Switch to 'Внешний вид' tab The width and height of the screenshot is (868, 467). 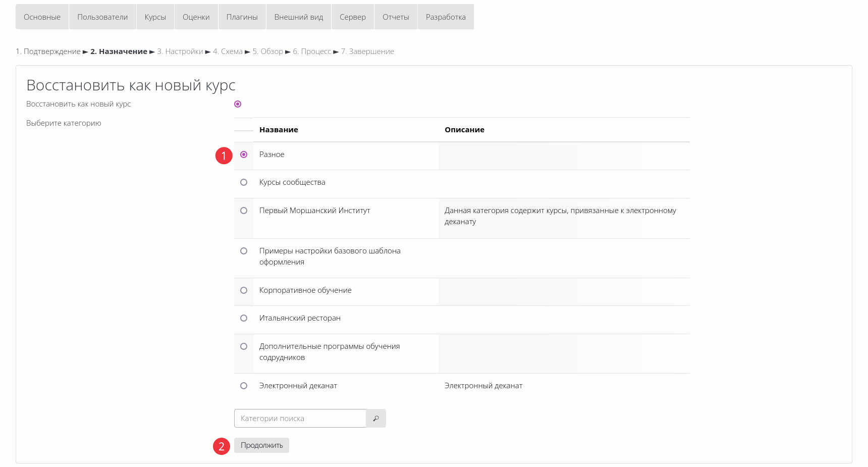(298, 17)
